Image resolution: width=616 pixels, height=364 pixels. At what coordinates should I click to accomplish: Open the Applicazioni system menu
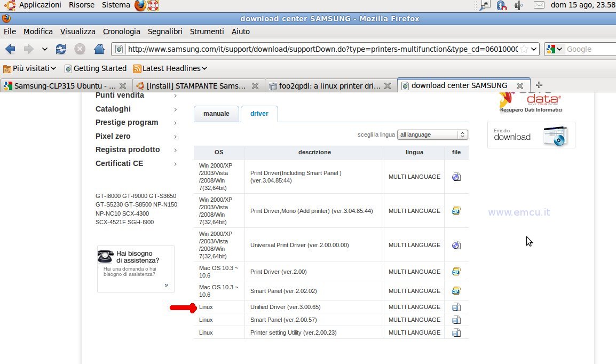click(40, 5)
